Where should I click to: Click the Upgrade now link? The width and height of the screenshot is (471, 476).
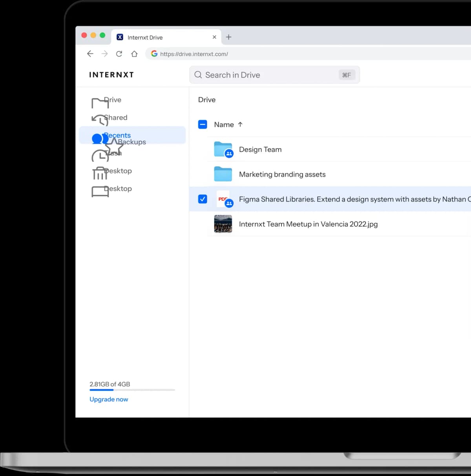click(x=109, y=399)
